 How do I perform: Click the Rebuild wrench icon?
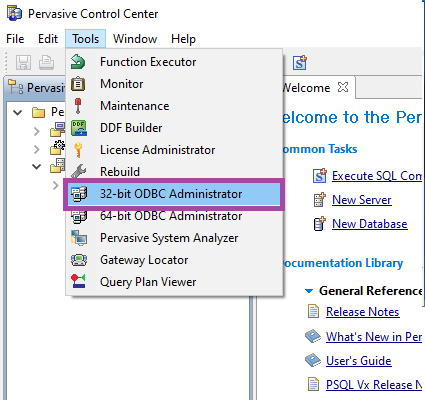click(x=79, y=171)
